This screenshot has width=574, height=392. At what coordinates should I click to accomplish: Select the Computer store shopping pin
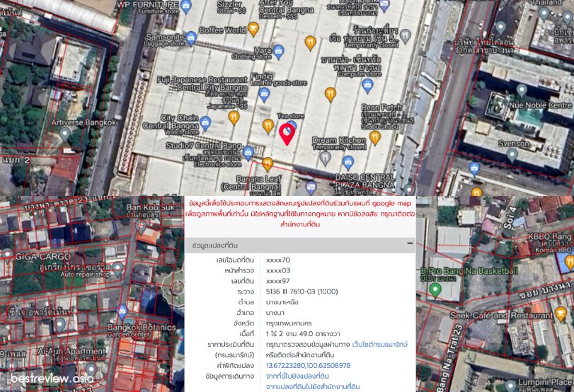click(x=367, y=86)
